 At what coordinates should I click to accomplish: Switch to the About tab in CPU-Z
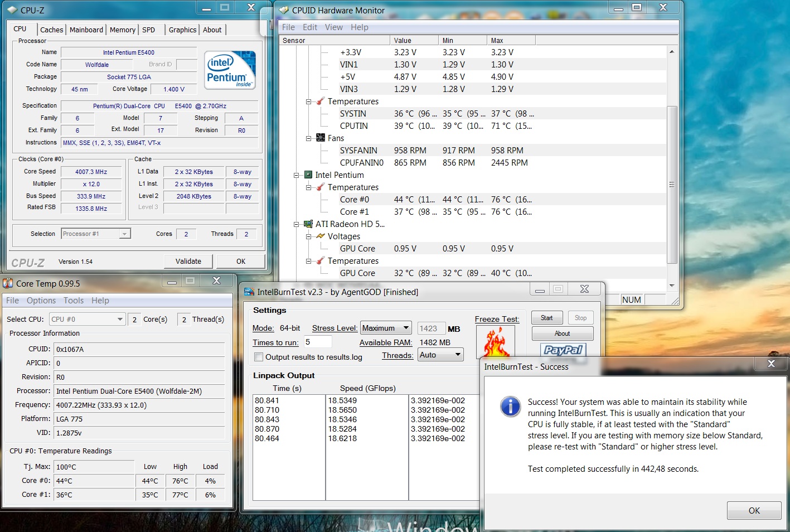[212, 30]
